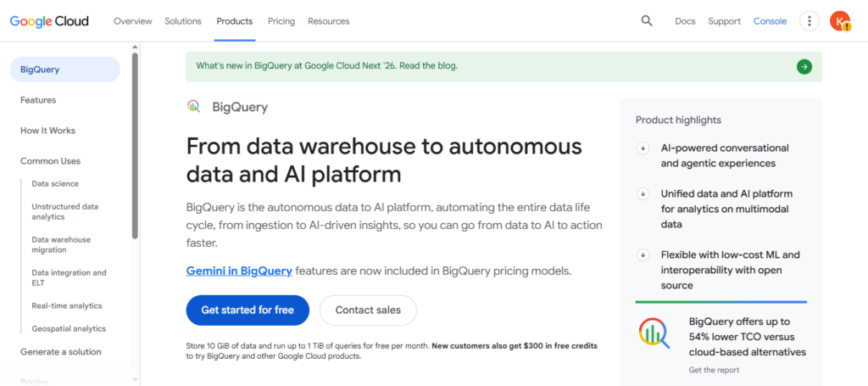
Task: Follow the Gemini in BigQuery link
Action: (x=239, y=271)
